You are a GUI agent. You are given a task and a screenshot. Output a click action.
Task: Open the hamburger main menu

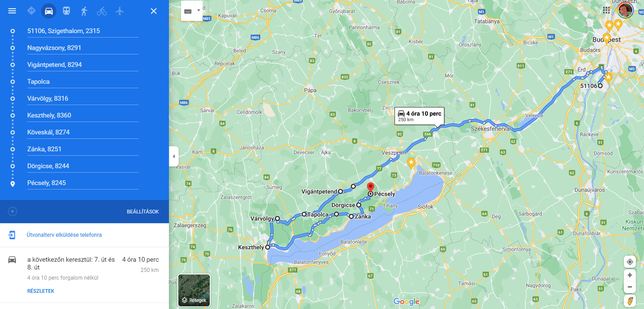coord(12,11)
